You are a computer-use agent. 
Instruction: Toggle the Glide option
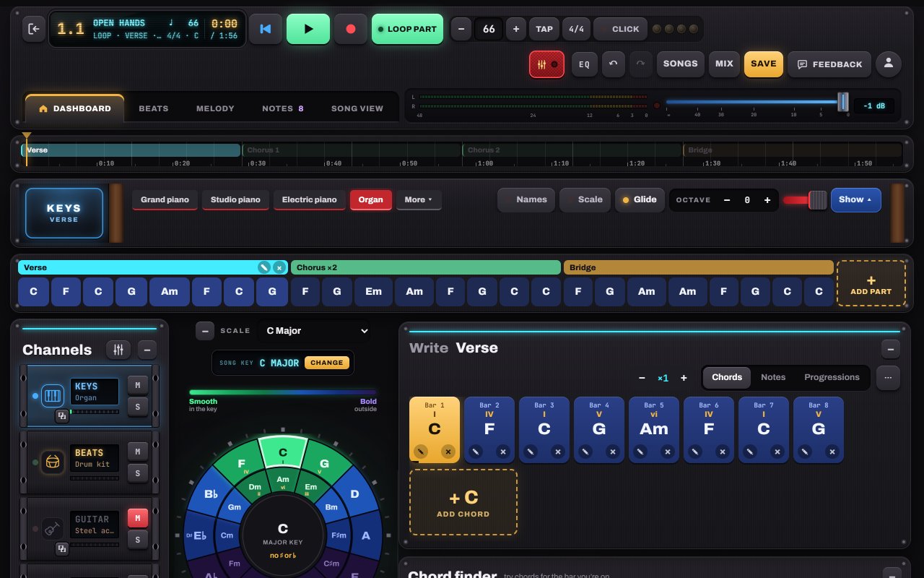tap(640, 199)
